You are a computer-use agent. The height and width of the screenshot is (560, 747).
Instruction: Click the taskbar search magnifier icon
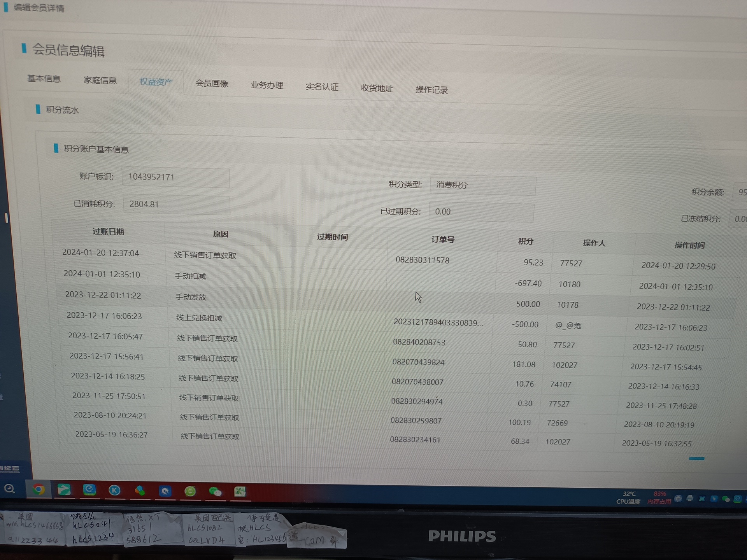pos(9,488)
